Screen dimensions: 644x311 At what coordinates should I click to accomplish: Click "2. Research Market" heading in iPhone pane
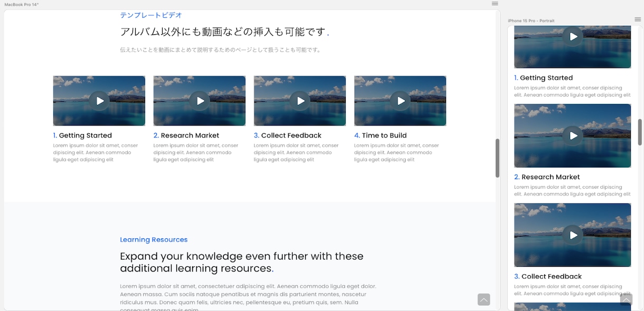pos(547,177)
